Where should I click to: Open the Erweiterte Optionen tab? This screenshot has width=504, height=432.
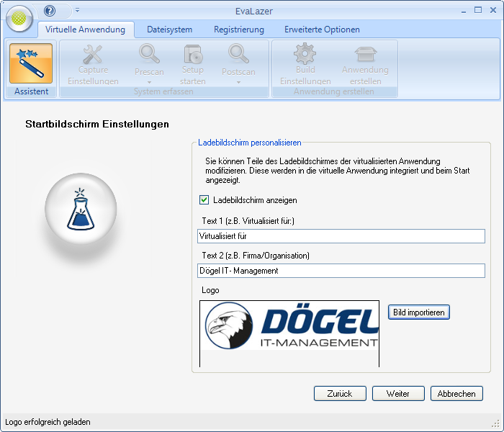(322, 30)
